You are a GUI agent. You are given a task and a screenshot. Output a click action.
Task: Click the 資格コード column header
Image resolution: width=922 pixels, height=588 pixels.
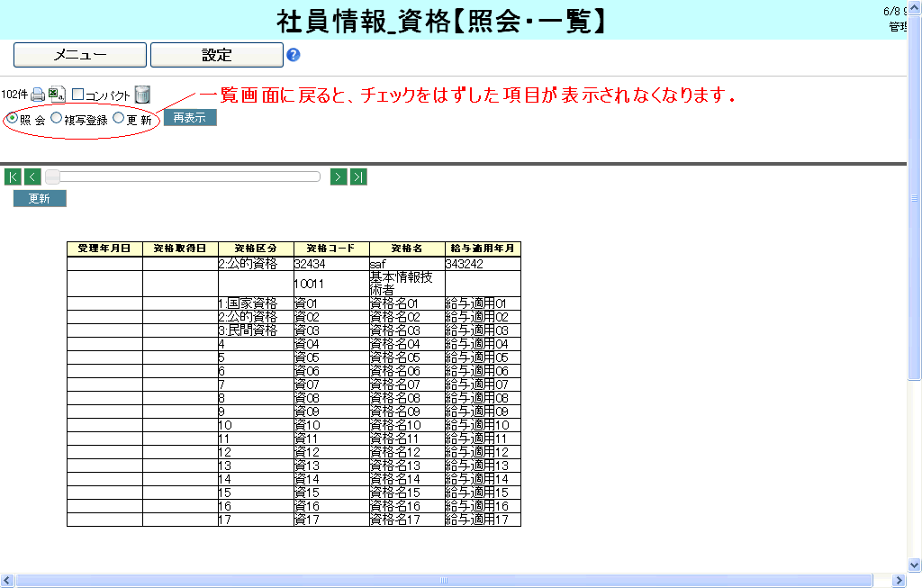[x=331, y=249]
